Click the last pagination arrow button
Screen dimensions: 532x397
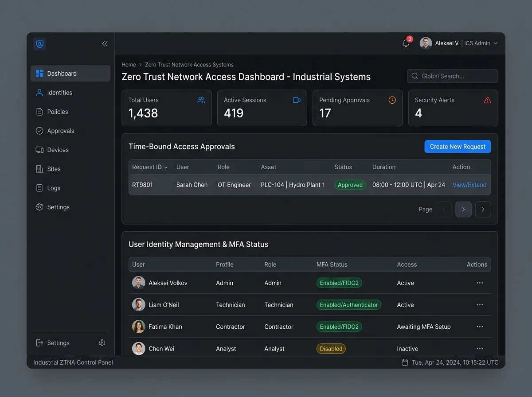pyautogui.click(x=483, y=209)
